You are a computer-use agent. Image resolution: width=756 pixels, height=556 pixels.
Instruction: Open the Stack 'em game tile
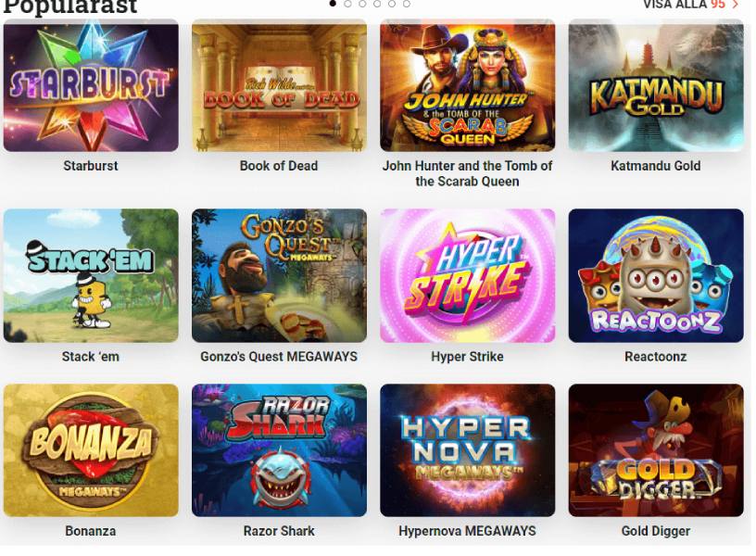point(91,275)
